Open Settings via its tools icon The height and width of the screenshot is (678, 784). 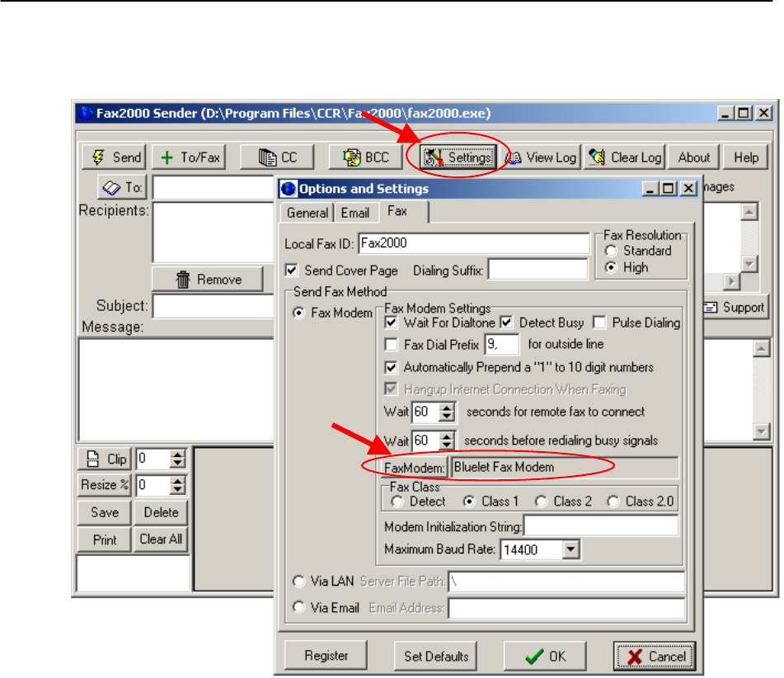[434, 158]
